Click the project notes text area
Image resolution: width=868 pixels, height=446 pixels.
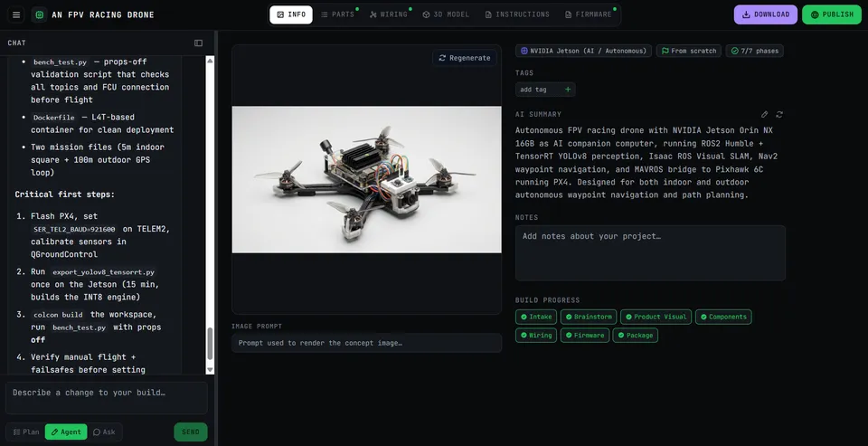[x=650, y=252]
